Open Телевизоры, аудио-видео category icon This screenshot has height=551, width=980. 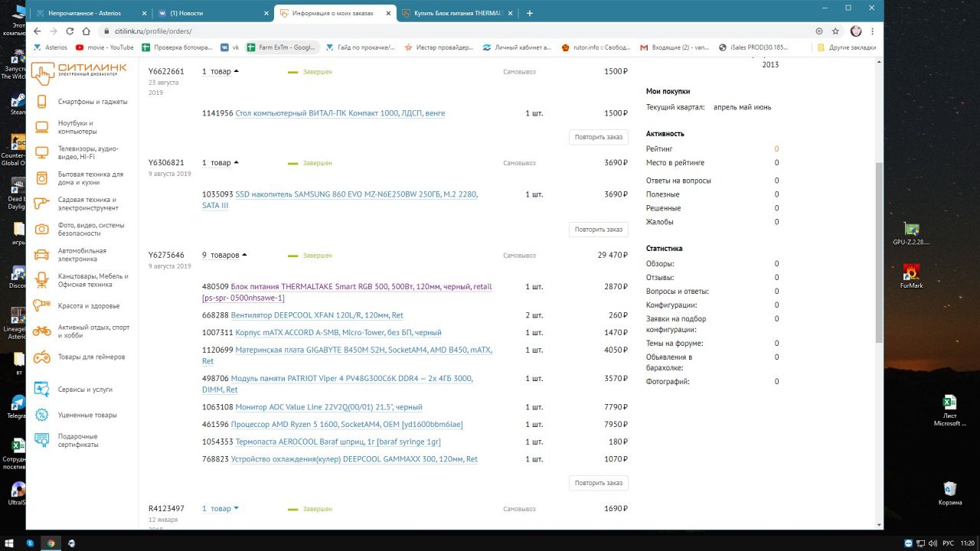[42, 152]
